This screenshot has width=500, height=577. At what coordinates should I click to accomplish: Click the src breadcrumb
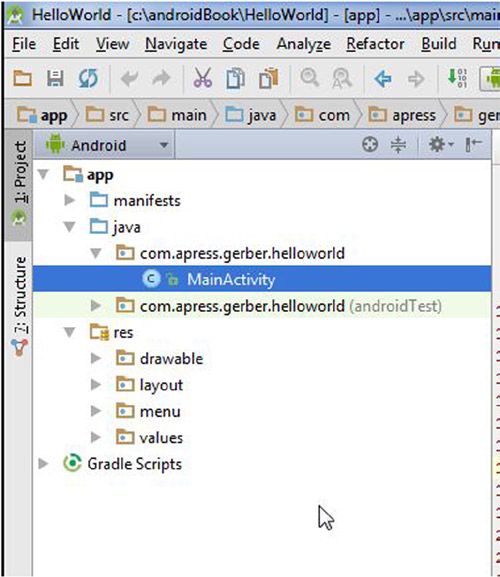pos(107,116)
